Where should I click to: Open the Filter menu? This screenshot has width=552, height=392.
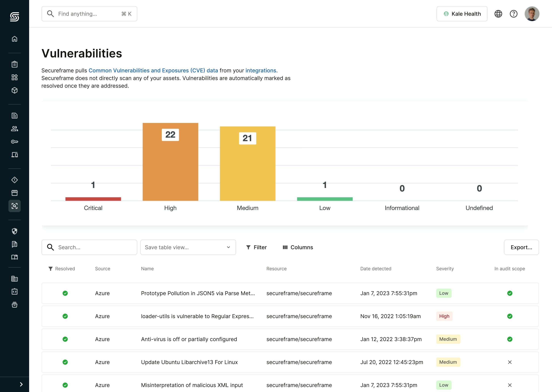click(256, 247)
